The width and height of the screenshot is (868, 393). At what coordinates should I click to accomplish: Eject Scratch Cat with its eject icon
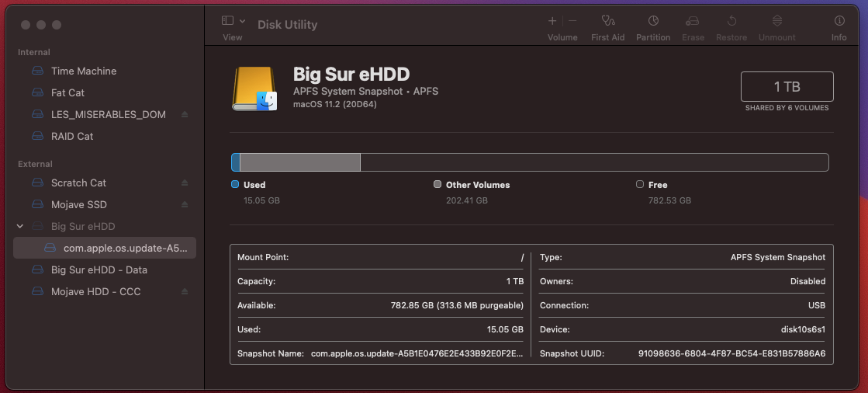point(185,183)
